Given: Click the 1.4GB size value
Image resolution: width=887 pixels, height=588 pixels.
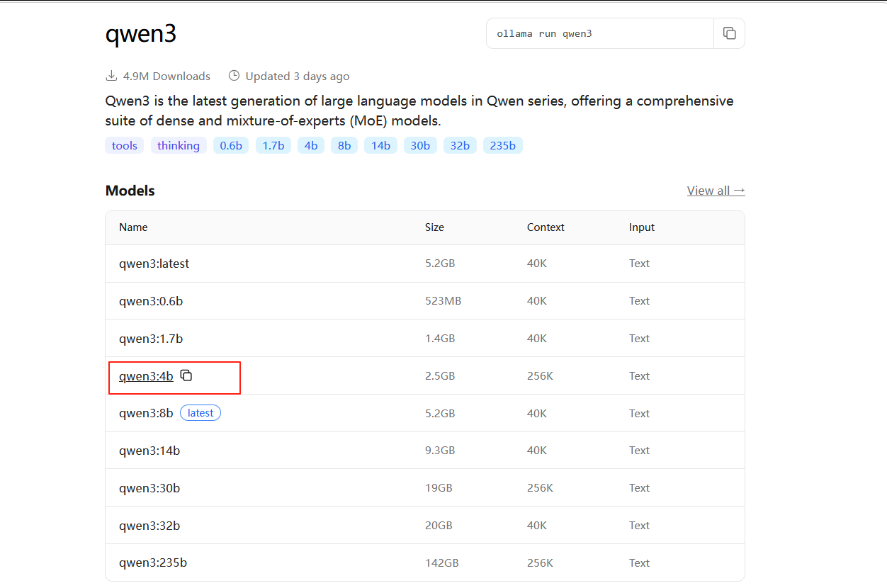Looking at the screenshot, I should pyautogui.click(x=440, y=339).
